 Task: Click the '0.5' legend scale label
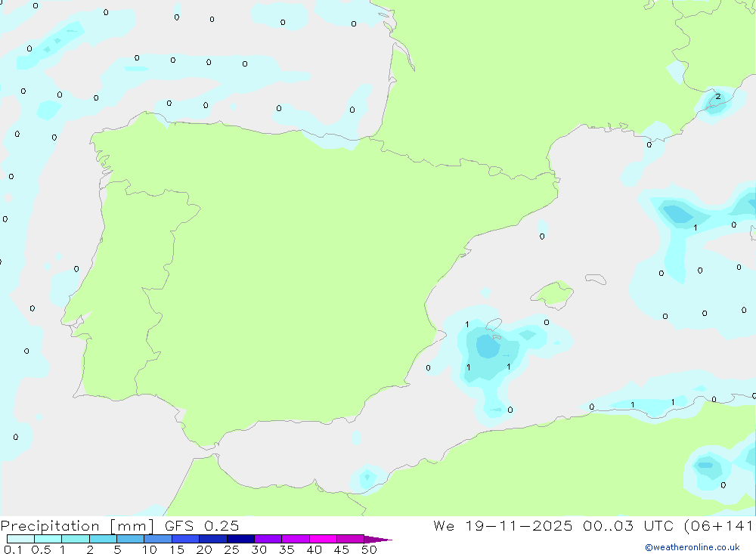[x=41, y=549]
